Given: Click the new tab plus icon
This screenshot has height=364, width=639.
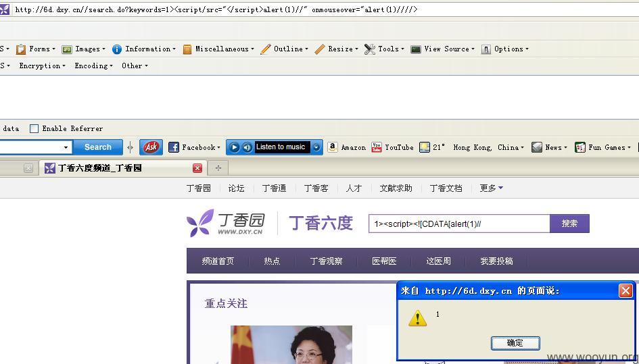Looking at the screenshot, I should tap(218, 167).
